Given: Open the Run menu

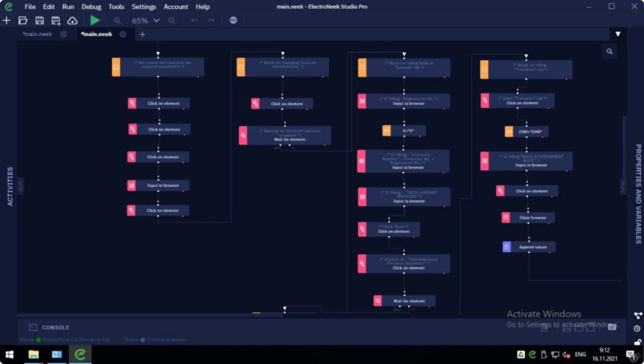Looking at the screenshot, I should point(68,6).
